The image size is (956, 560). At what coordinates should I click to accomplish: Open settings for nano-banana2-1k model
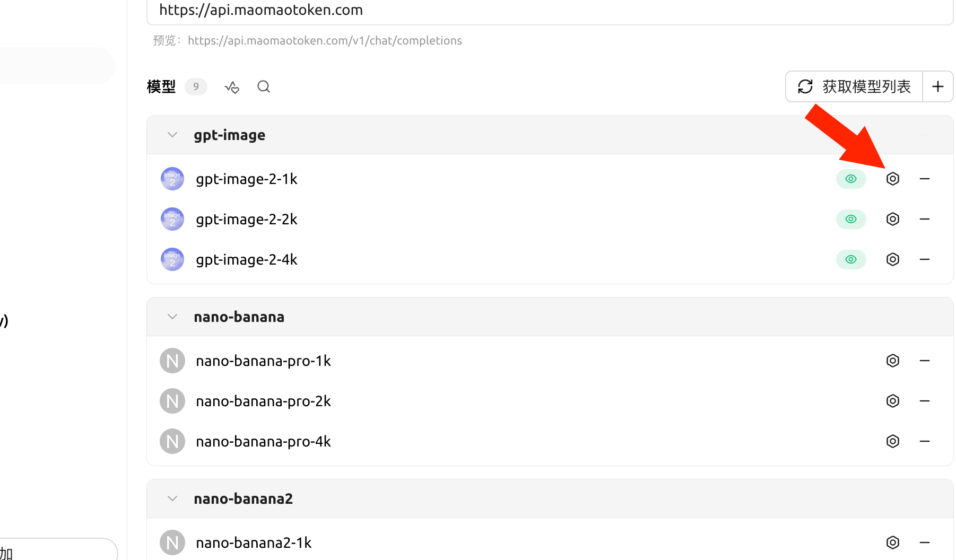[893, 542]
